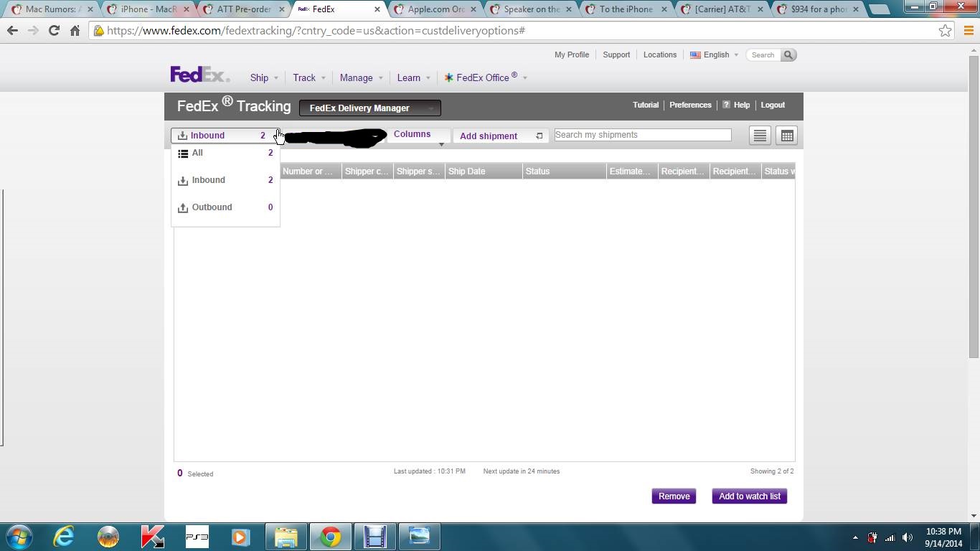Click the network signal tray icon

pyautogui.click(x=890, y=537)
